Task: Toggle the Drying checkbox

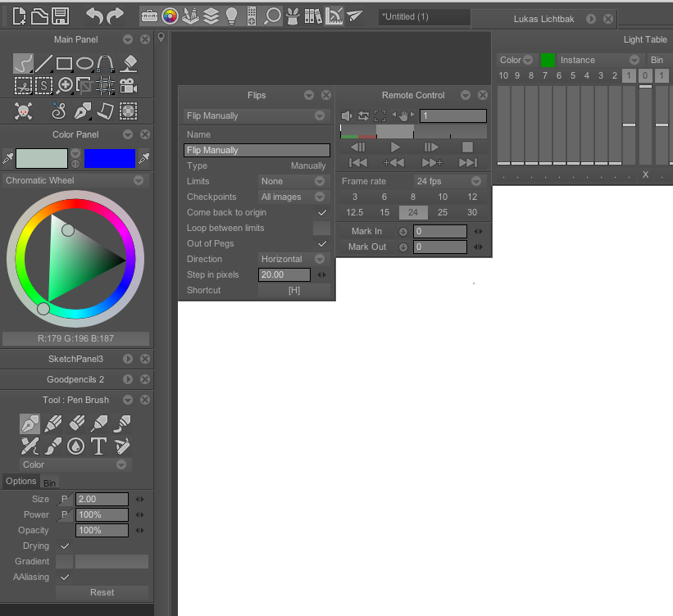Action: [65, 546]
